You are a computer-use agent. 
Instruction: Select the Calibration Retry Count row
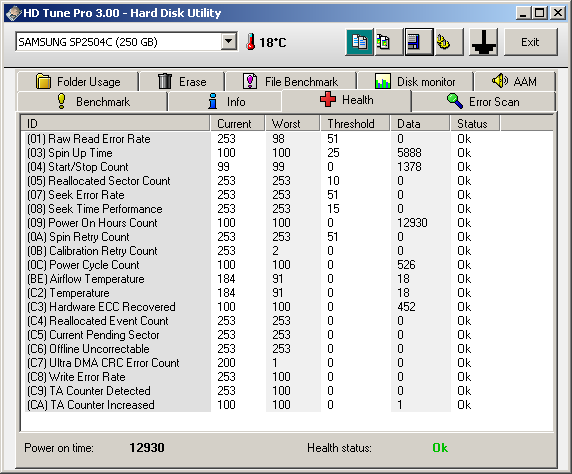pos(287,251)
